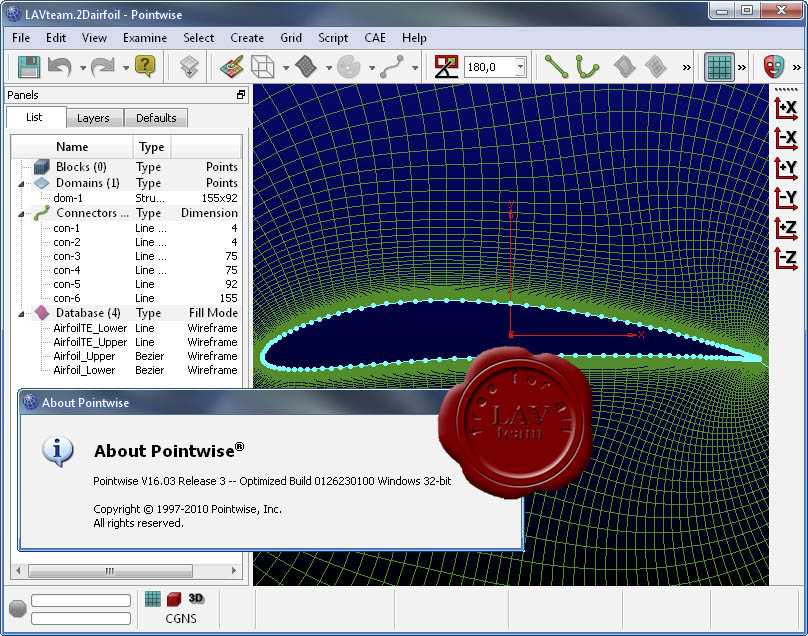Set view to -Y axis
This screenshot has height=636, width=808.
pos(786,198)
